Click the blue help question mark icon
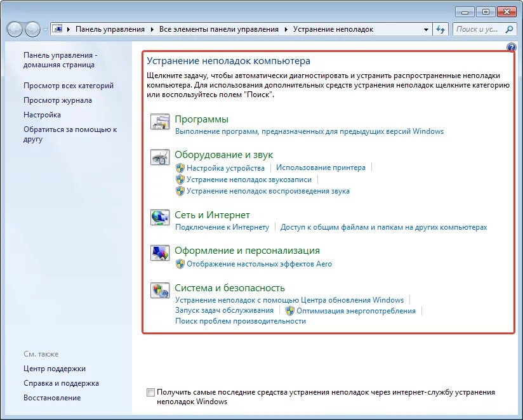 coord(511,47)
